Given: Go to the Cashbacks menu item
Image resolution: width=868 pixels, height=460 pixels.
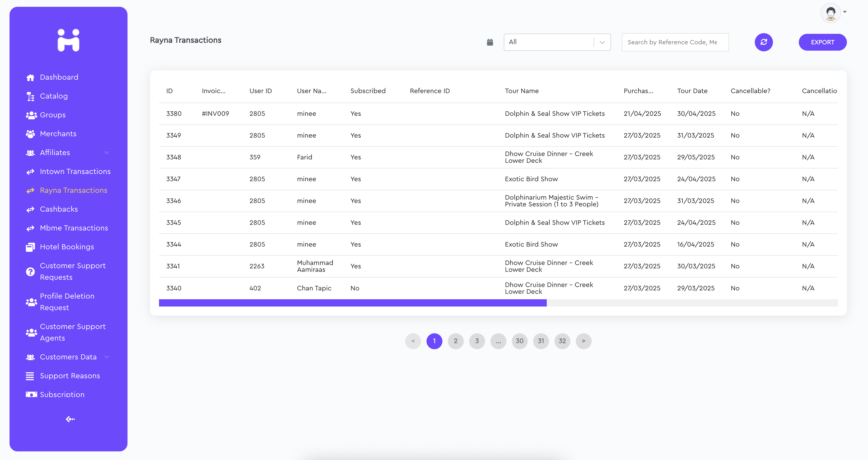Looking at the screenshot, I should (59, 209).
